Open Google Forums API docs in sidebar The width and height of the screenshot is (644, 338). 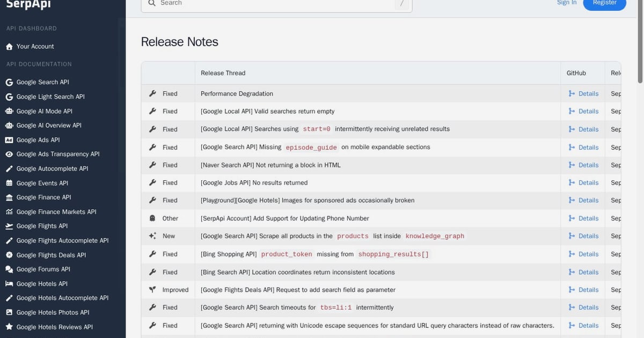click(x=43, y=269)
